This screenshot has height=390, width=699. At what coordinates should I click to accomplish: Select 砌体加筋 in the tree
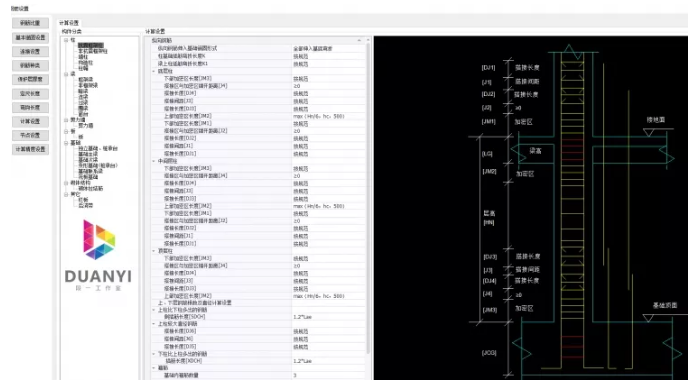[90, 189]
